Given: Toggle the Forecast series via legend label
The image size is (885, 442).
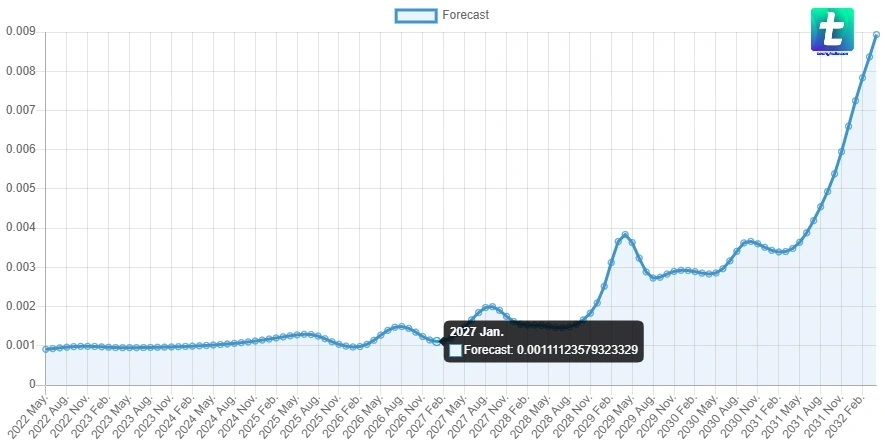Looking at the screenshot, I should [x=465, y=15].
